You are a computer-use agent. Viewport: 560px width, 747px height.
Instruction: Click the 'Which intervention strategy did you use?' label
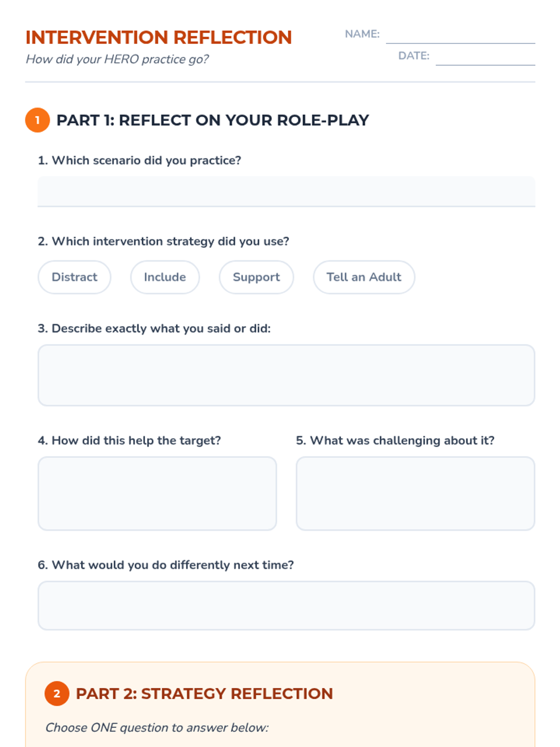coord(163,241)
